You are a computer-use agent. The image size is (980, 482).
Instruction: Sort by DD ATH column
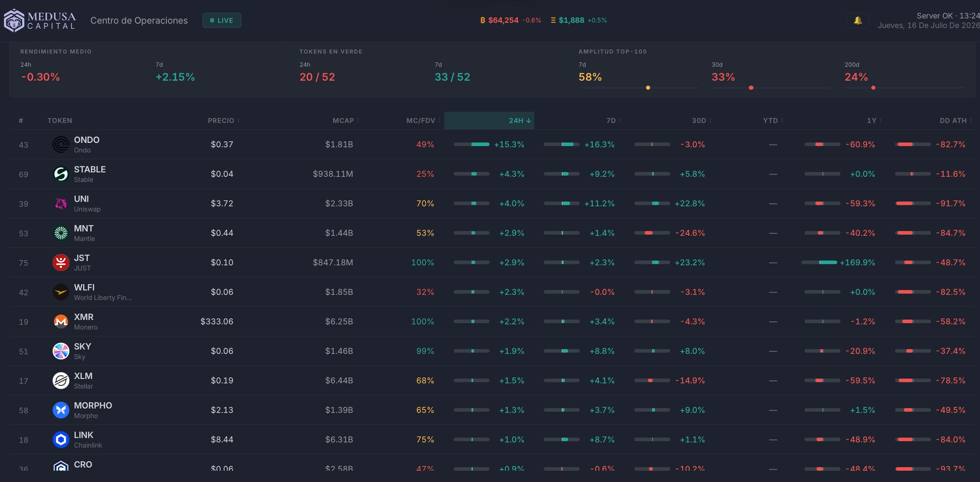[956, 121]
